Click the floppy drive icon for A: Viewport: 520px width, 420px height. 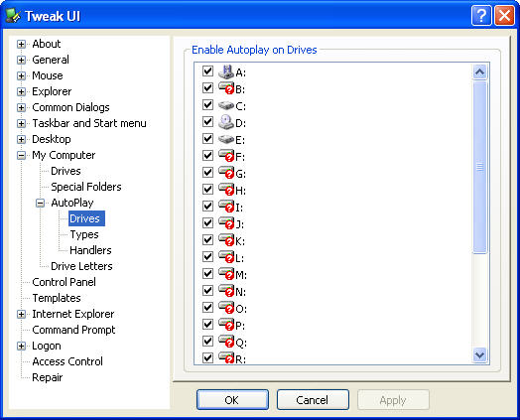coord(226,71)
